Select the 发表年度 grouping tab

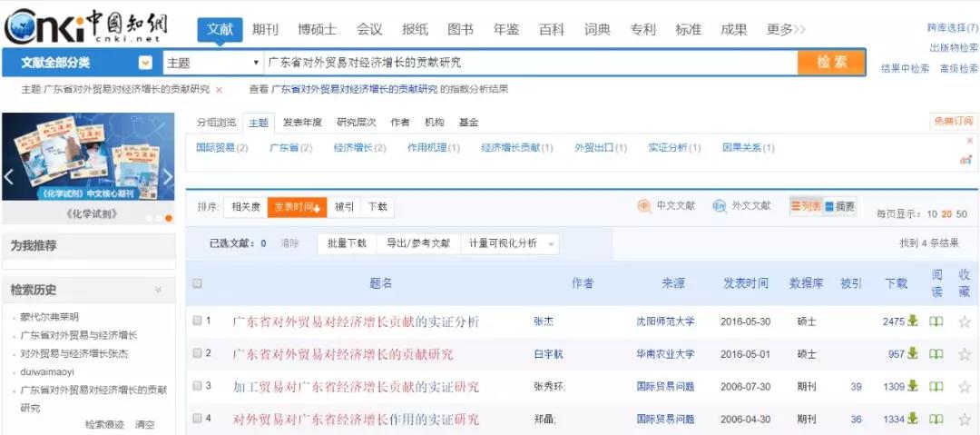(x=301, y=123)
